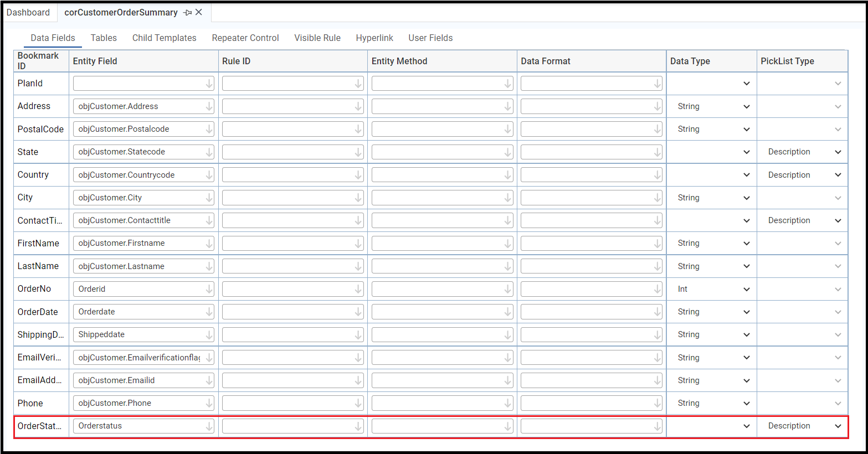
Task: Click the Rule ID input for FirstName row
Action: [293, 243]
